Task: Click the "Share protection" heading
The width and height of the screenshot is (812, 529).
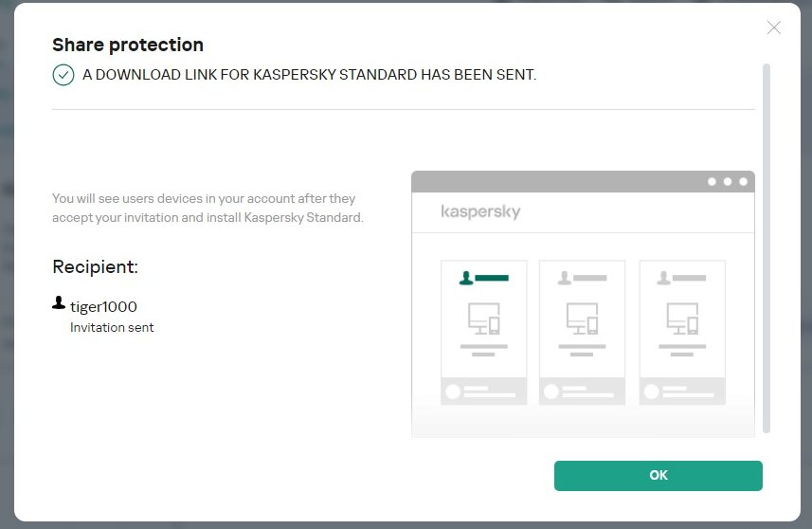Action: tap(128, 45)
